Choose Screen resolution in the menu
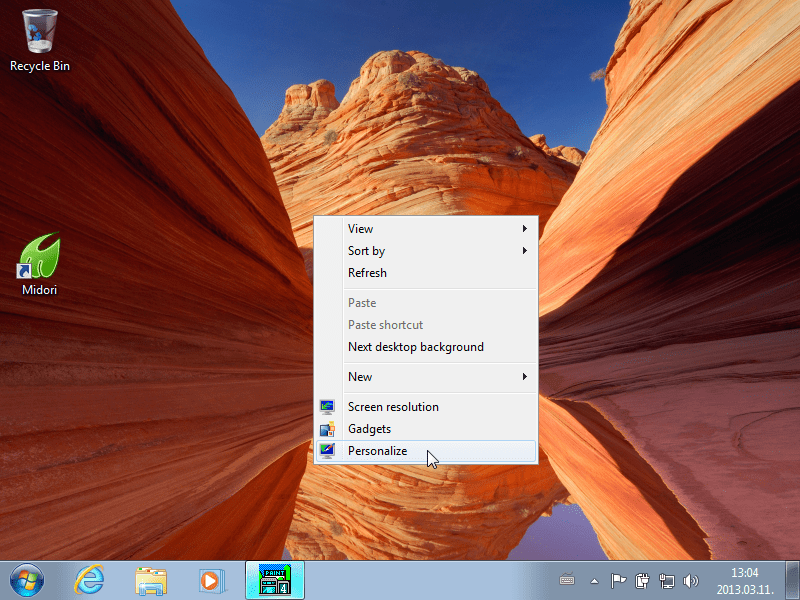Viewport: 800px width, 600px height. tap(426, 407)
